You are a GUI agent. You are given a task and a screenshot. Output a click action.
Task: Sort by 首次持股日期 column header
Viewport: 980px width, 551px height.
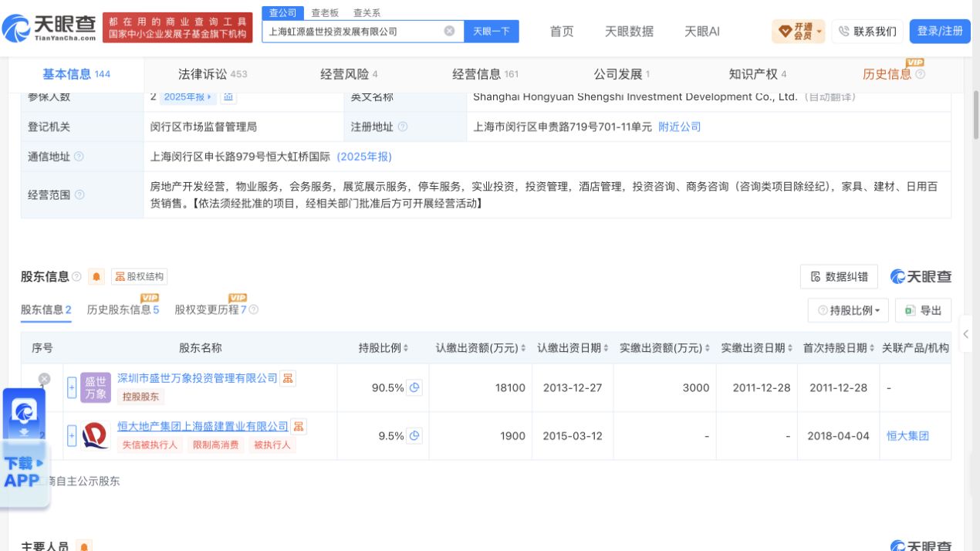[x=839, y=348]
